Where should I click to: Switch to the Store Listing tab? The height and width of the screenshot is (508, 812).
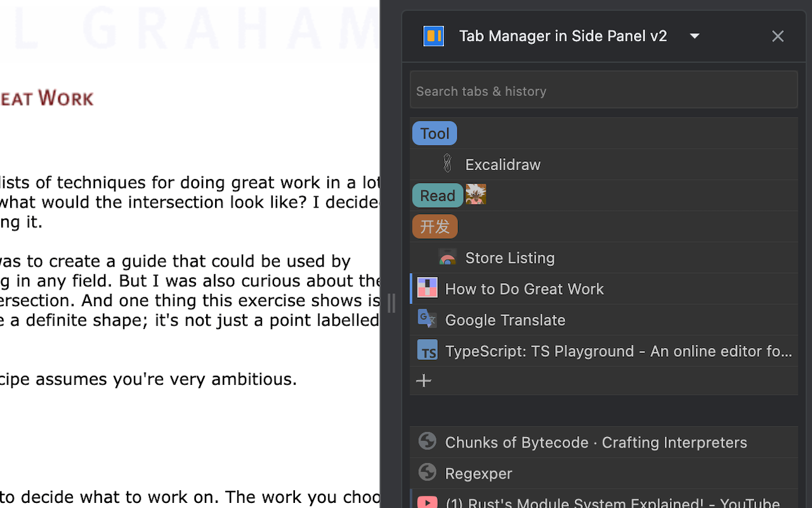coord(510,258)
